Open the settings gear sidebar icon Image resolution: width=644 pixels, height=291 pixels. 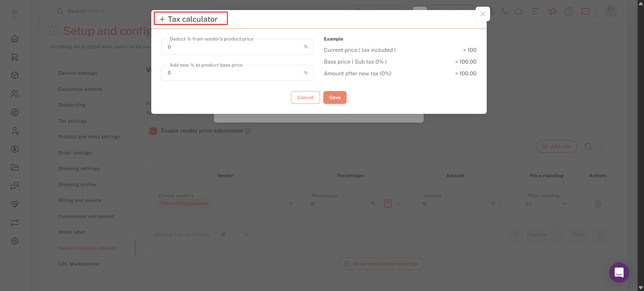pos(15,241)
